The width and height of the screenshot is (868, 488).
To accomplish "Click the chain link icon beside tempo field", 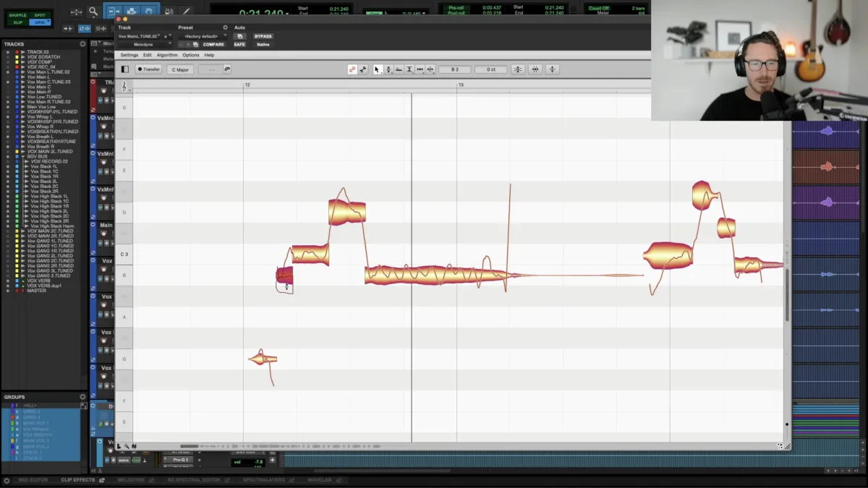I will pyautogui.click(x=227, y=69).
